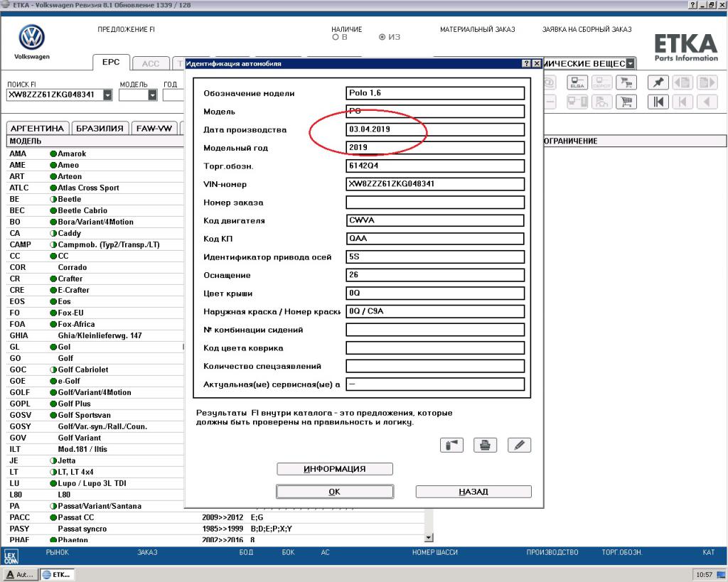The height and width of the screenshot is (582, 728).
Task: Click the НАЗАД button
Action: pos(473,492)
